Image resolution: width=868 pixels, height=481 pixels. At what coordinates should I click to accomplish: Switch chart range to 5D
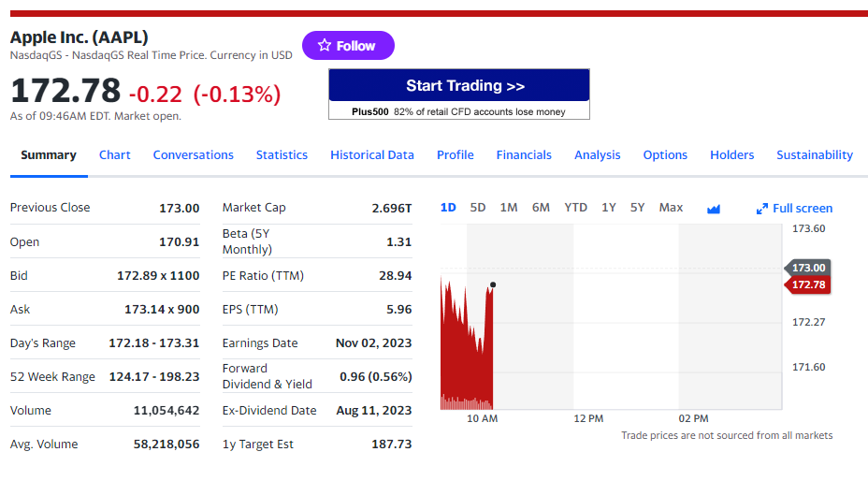coord(478,208)
